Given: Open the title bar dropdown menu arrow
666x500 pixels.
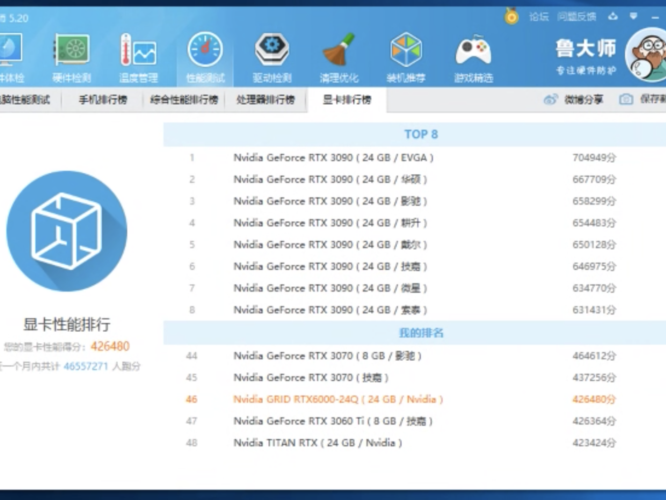Looking at the screenshot, I should point(633,16).
